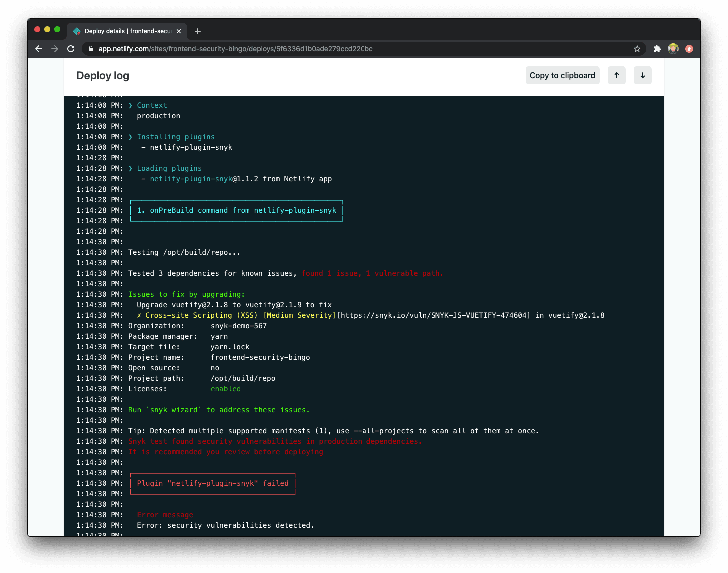Click "It is recommended you review before deploying"

tap(226, 452)
